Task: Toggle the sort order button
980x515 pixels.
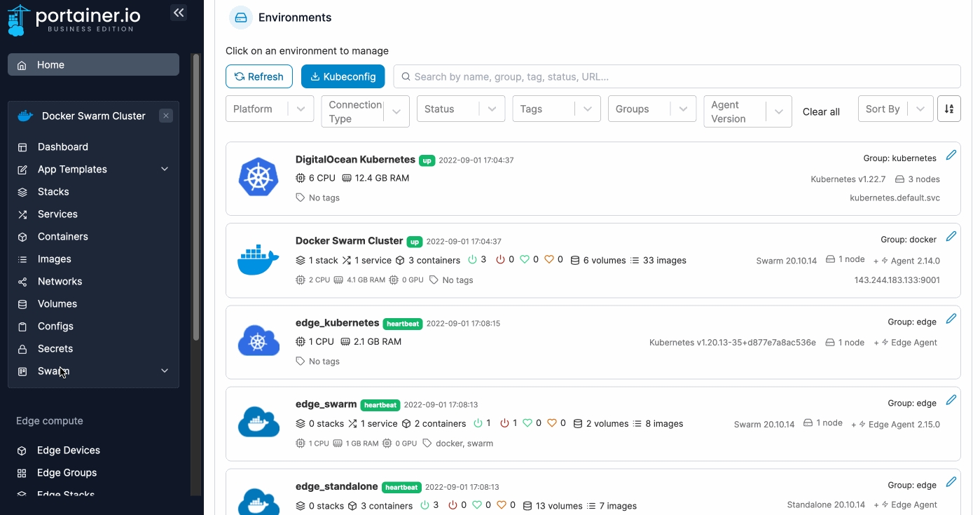Action: coord(949,109)
